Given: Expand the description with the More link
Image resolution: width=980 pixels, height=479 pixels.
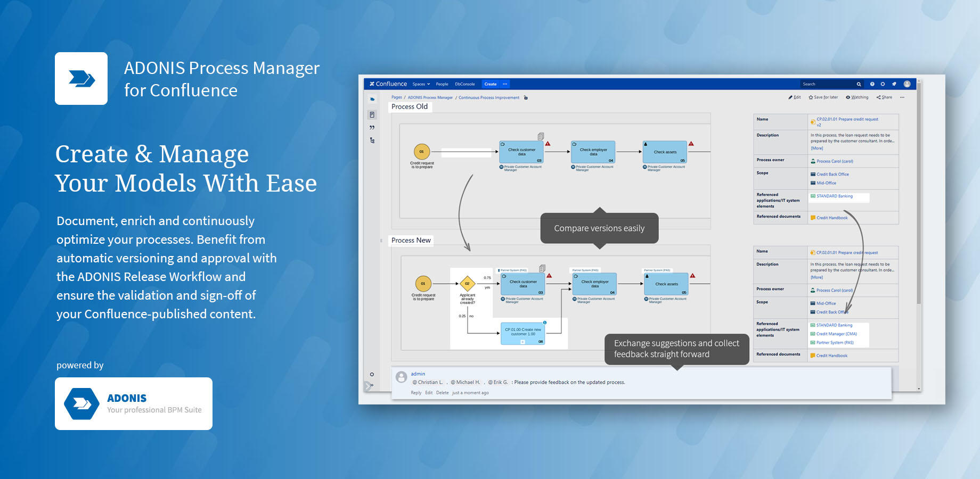Looking at the screenshot, I should coord(816,148).
